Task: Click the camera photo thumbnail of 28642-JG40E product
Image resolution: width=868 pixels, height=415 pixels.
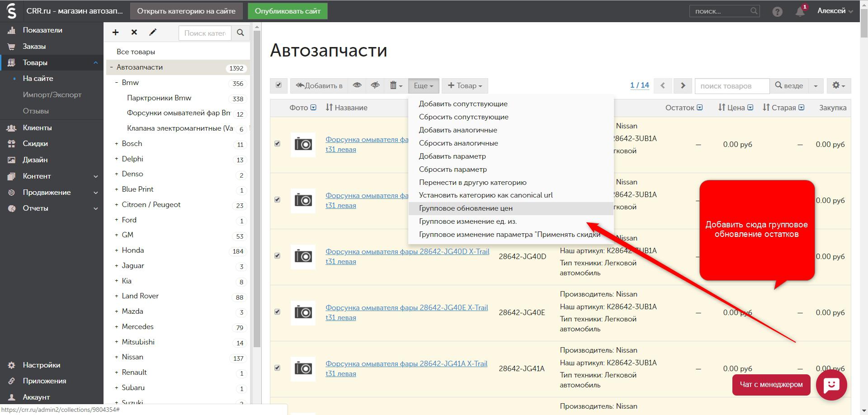Action: (x=303, y=312)
